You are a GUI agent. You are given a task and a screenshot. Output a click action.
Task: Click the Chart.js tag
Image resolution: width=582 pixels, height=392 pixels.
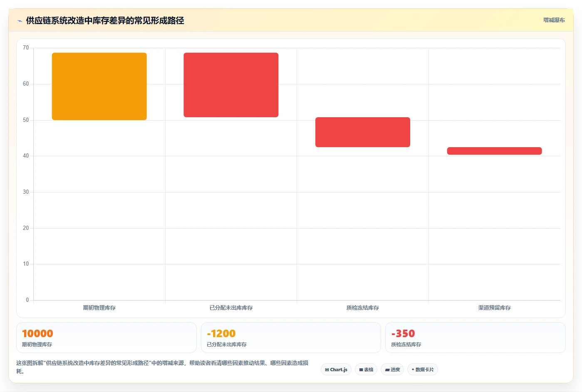tap(336, 370)
